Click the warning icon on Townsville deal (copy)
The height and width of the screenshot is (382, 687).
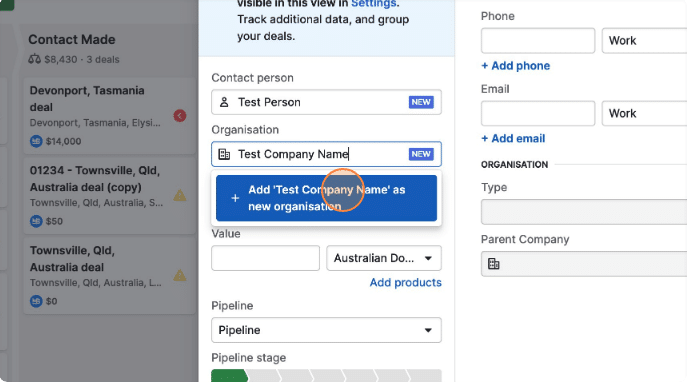point(180,195)
